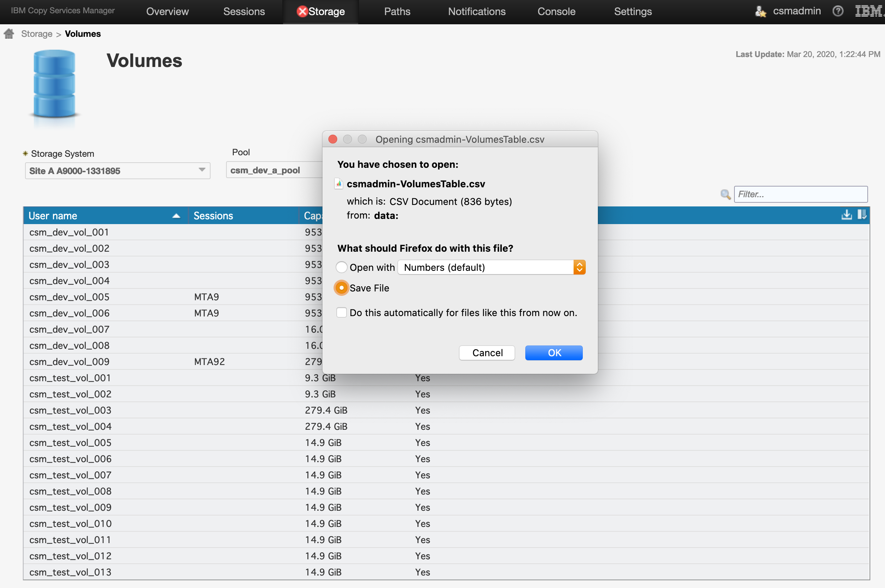Click the User name sort arrow
The width and height of the screenshot is (885, 588).
coord(176,216)
